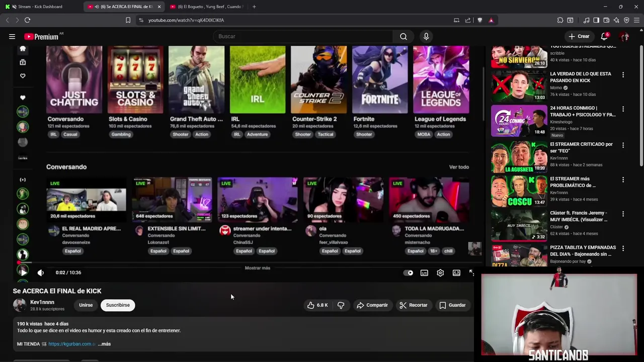644x362 pixels.
Task: Clip the video with Recortar
Action: tap(414, 305)
